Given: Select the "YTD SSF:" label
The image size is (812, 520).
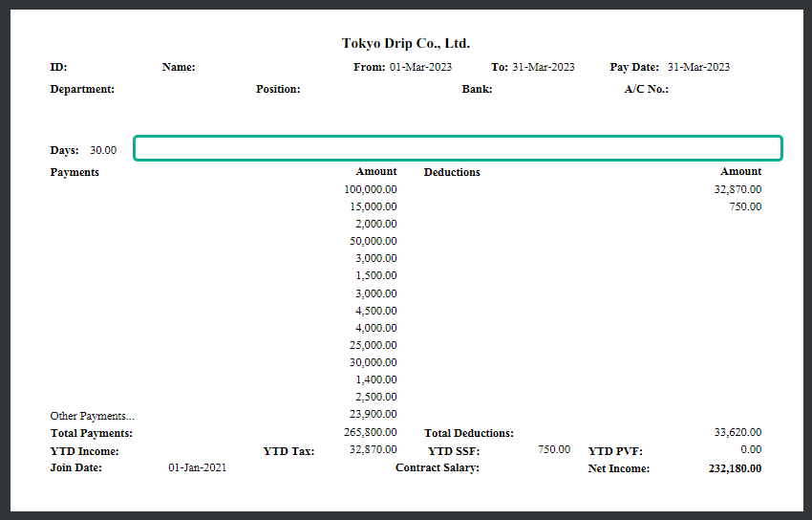Looking at the screenshot, I should click(454, 451).
